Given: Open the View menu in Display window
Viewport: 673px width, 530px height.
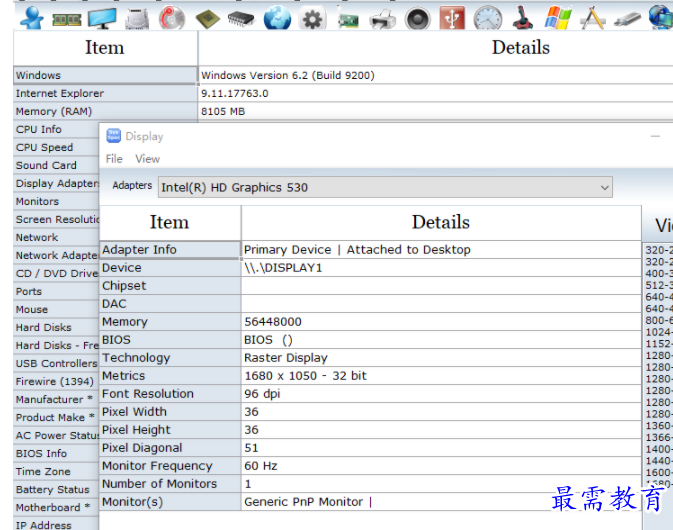Looking at the screenshot, I should (x=148, y=159).
